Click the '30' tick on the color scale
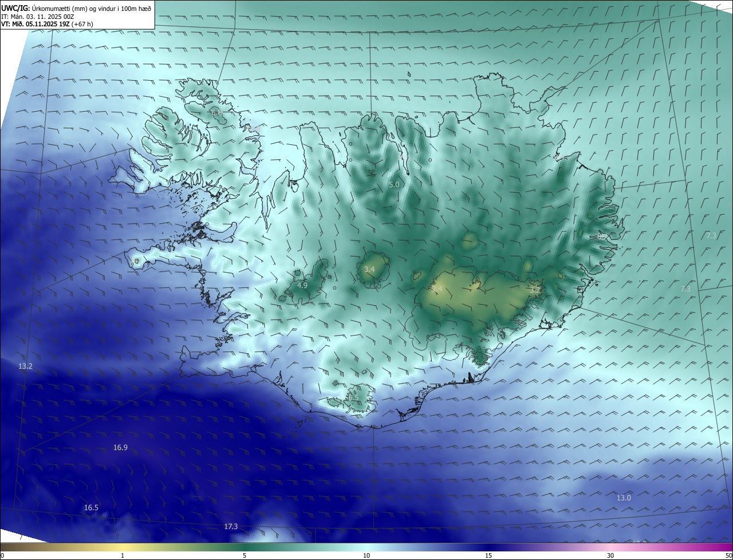 tap(610, 555)
